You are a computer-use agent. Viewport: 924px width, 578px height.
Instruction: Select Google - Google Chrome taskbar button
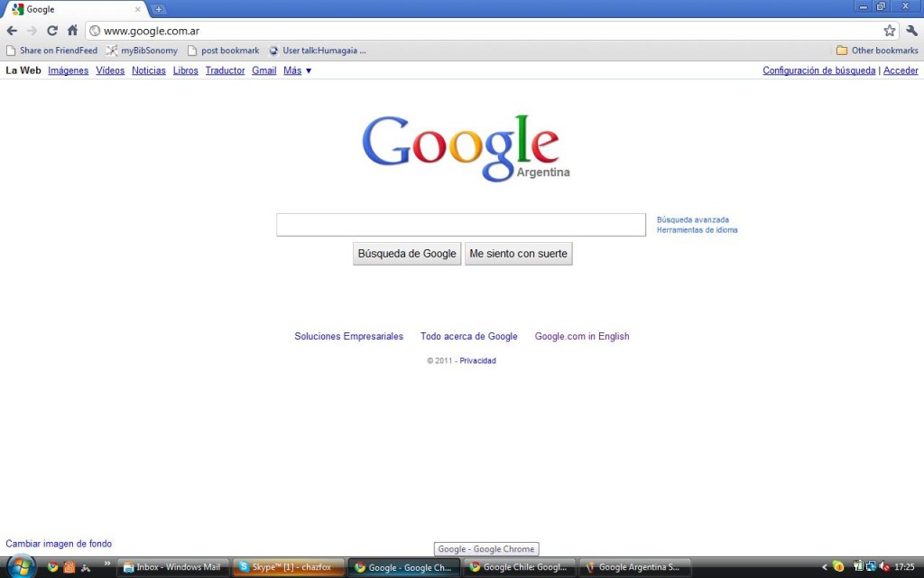[x=404, y=567]
